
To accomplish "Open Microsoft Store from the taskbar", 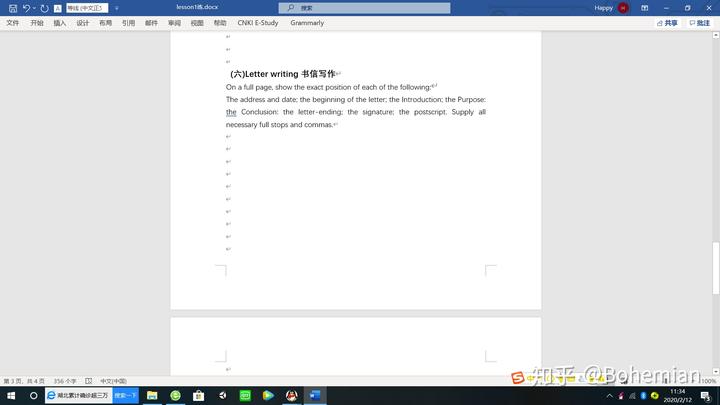I will pos(198,395).
